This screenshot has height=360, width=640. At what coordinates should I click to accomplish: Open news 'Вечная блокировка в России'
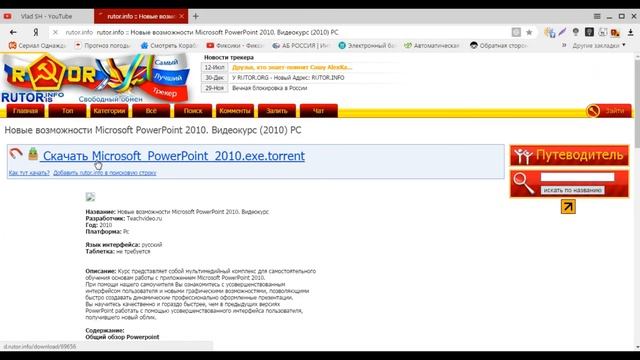point(269,88)
